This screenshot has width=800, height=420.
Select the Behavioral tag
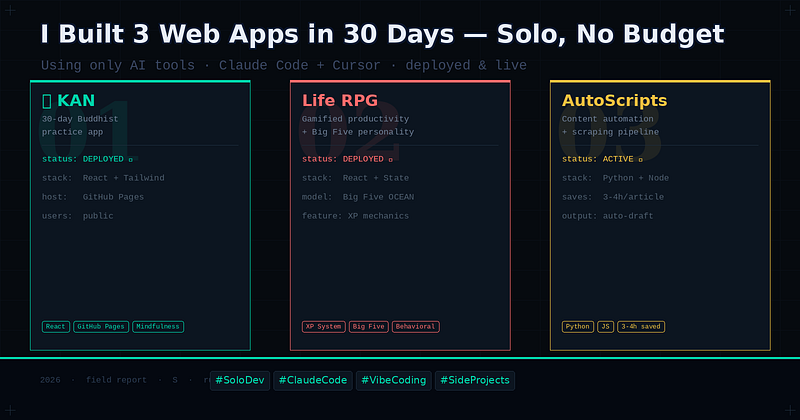[416, 327]
